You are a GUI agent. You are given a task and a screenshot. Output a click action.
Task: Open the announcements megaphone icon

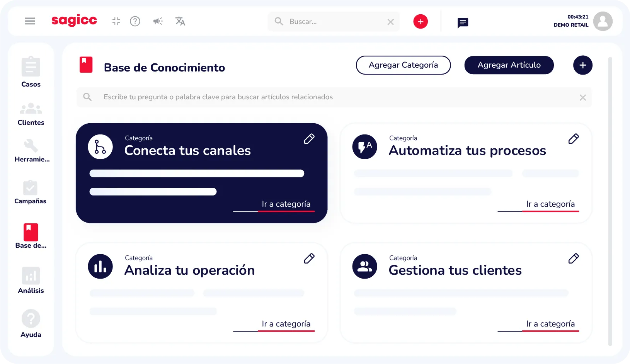158,21
